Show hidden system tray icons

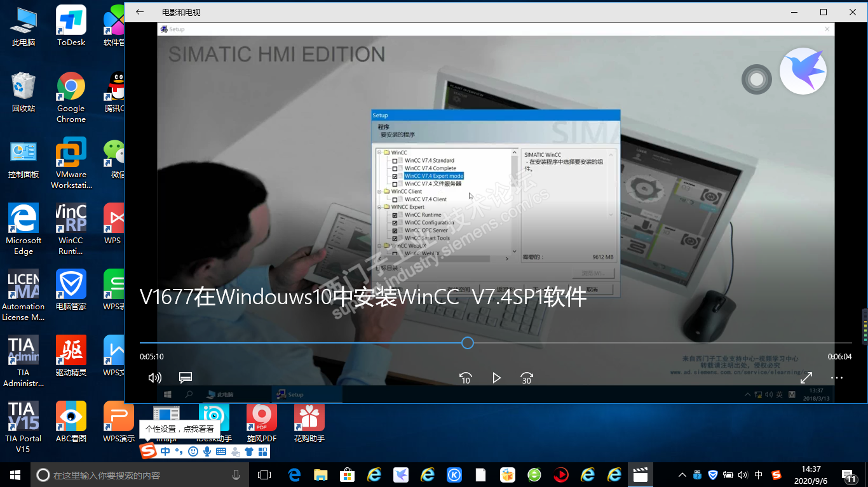682,475
